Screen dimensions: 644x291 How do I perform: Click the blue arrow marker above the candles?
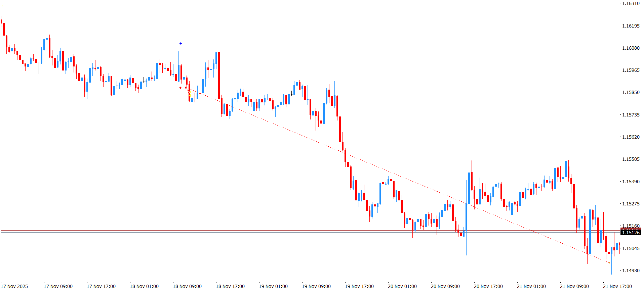click(180, 43)
